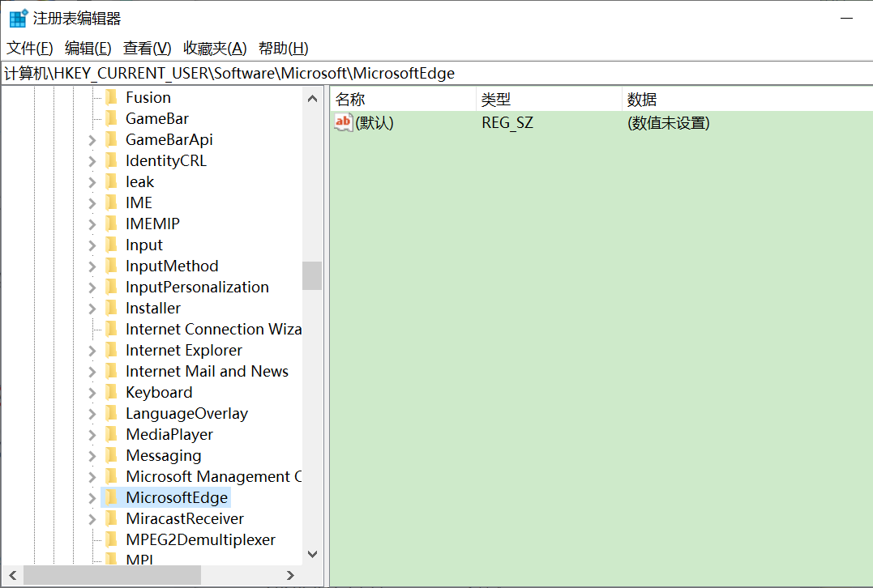Image resolution: width=873 pixels, height=588 pixels.
Task: Open the 查看(V) menu
Action: (x=147, y=49)
